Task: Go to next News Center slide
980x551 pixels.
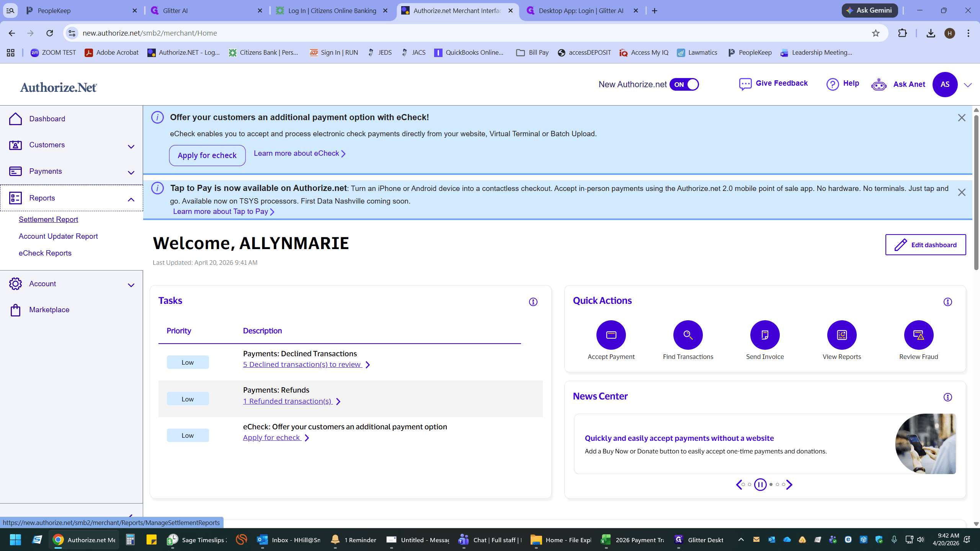Action: click(789, 484)
